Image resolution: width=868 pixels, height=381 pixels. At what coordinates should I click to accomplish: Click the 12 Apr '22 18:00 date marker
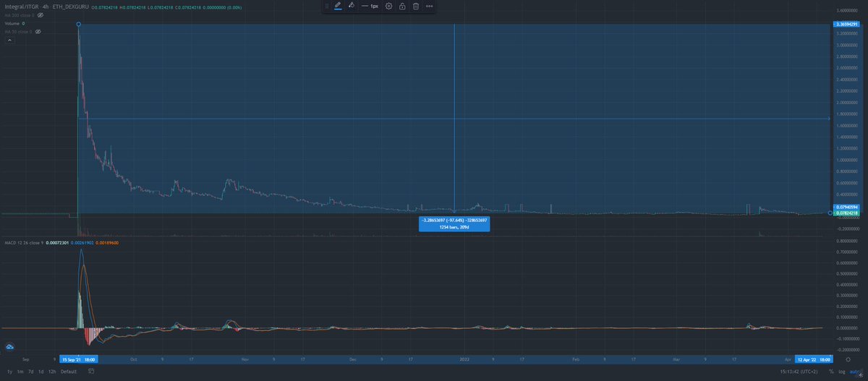(814, 359)
